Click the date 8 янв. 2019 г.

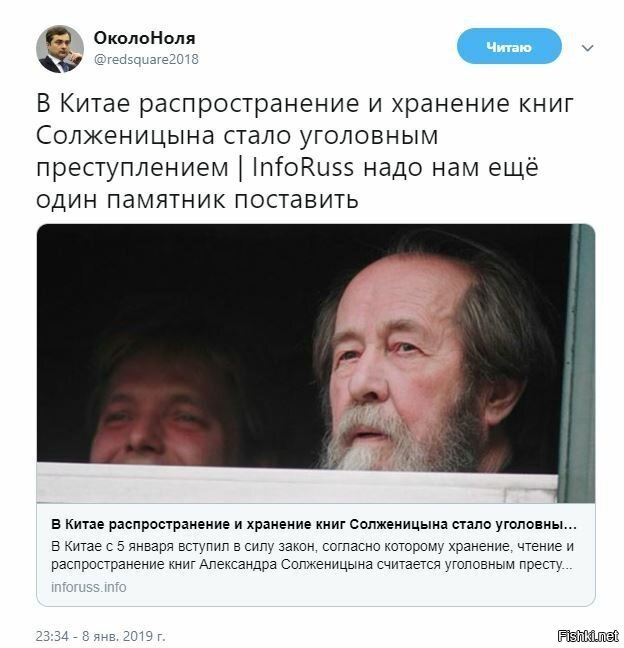124,636
